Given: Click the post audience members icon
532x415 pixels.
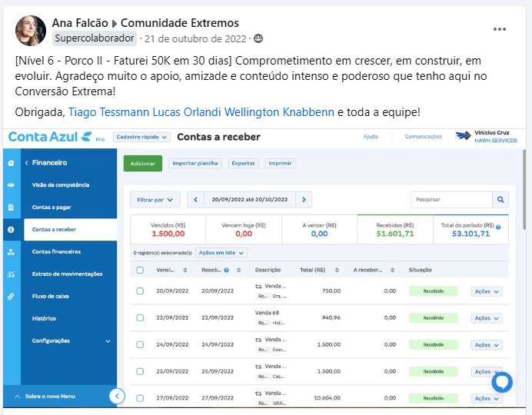Looking at the screenshot, I should click(258, 38).
